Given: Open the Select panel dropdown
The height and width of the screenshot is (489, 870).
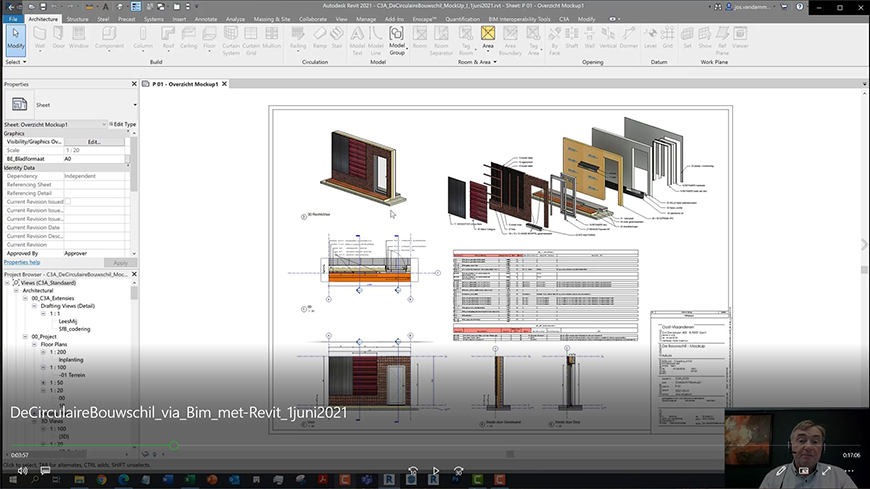Looking at the screenshot, I should click(x=16, y=62).
